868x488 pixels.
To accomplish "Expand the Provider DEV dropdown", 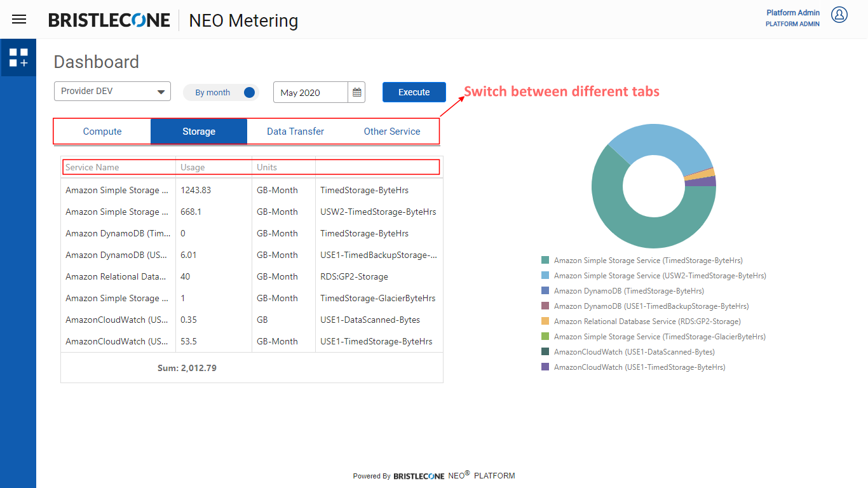I will pos(112,91).
